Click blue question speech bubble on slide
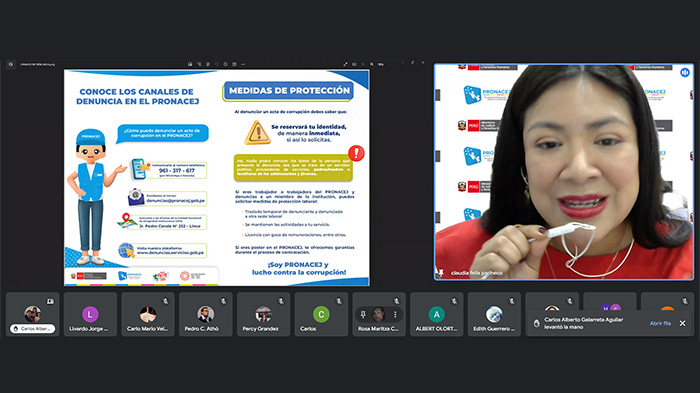The width and height of the screenshot is (700, 393). click(162, 134)
